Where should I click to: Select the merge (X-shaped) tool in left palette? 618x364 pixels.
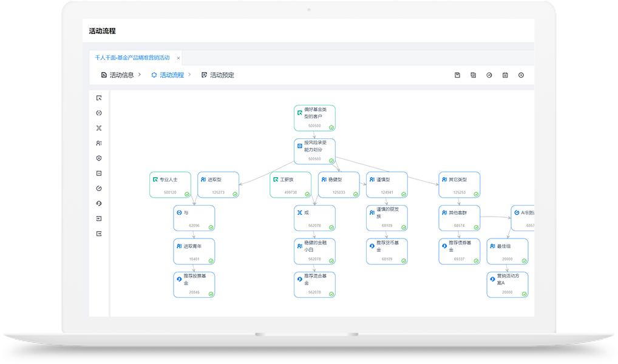pos(99,128)
